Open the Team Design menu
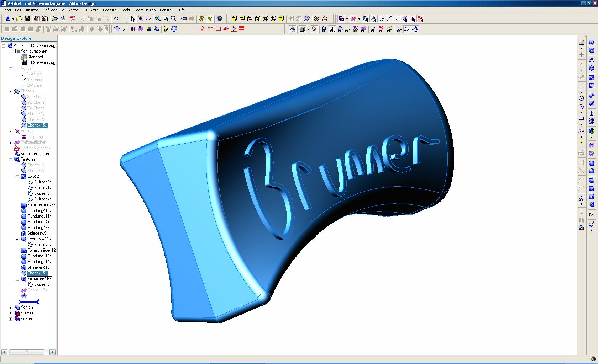The width and height of the screenshot is (598, 364). [x=145, y=10]
